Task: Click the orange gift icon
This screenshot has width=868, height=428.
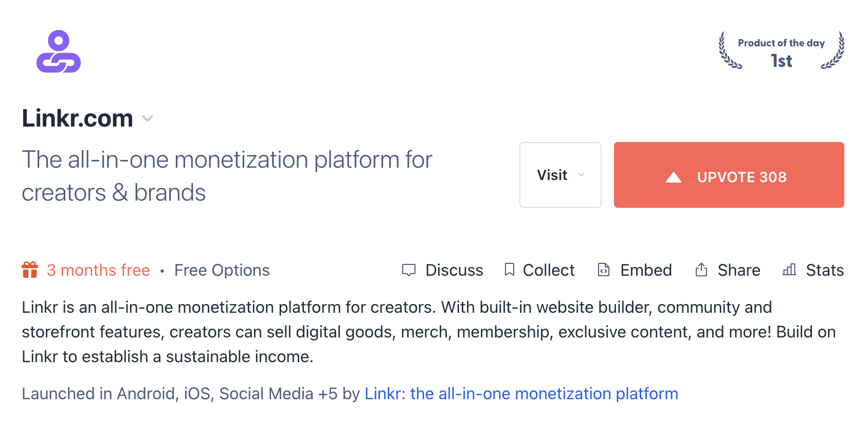Action: [30, 270]
